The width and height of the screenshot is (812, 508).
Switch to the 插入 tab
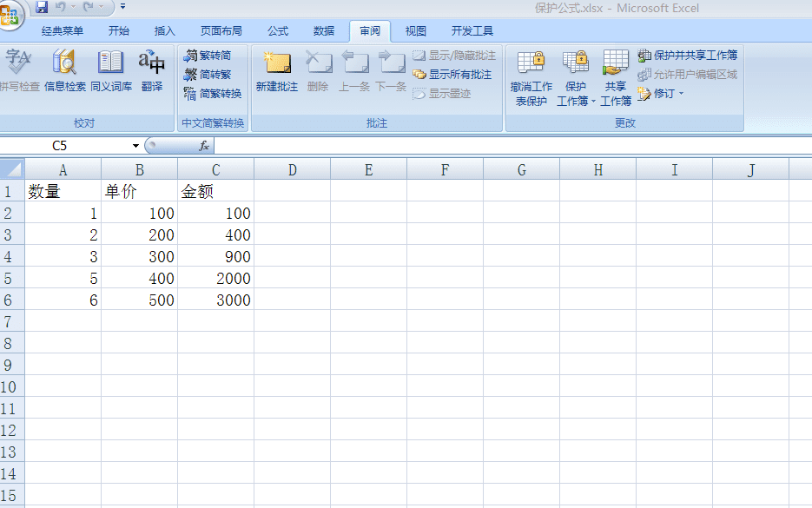coord(165,31)
